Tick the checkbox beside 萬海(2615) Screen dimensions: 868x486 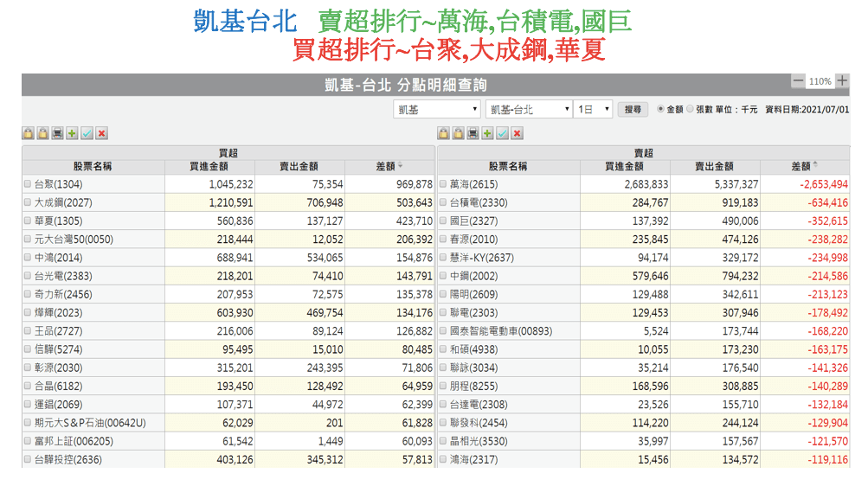pos(443,184)
